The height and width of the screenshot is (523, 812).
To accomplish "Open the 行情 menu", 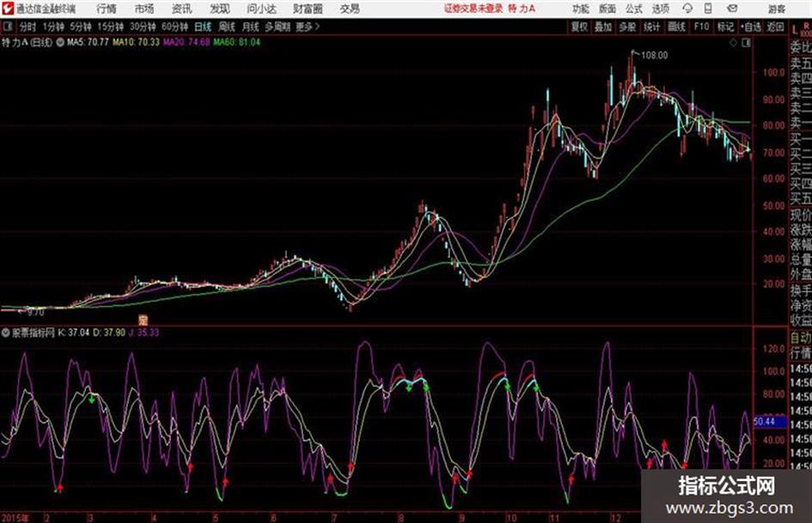I will (107, 9).
